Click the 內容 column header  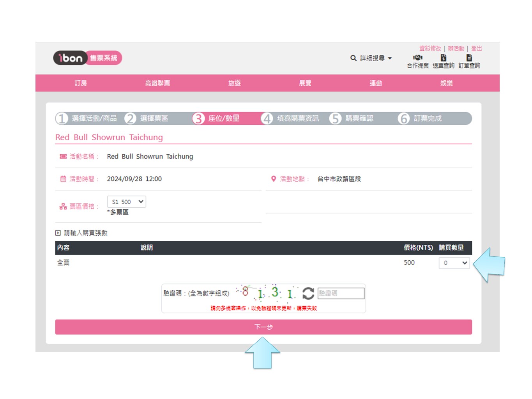pos(64,247)
